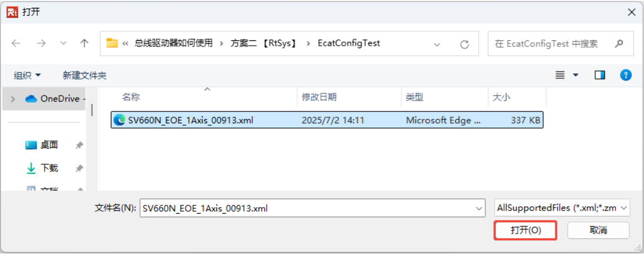Click the Rt application icon in title bar

pyautogui.click(x=12, y=12)
